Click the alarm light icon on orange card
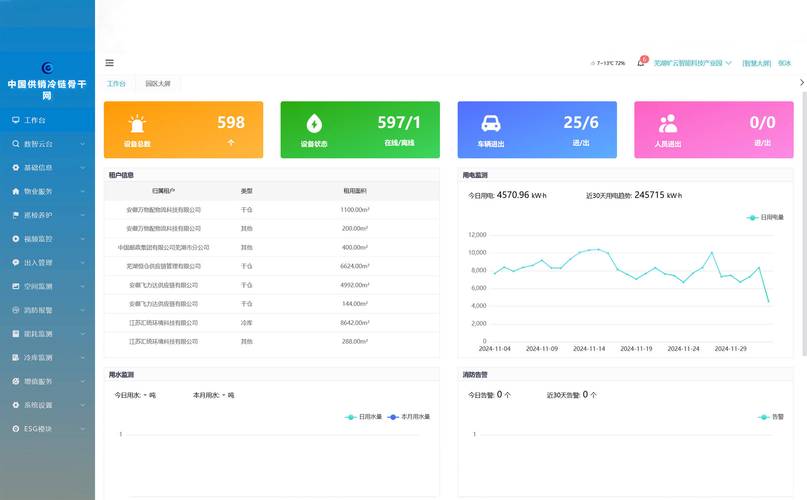807x500 pixels. click(137, 125)
